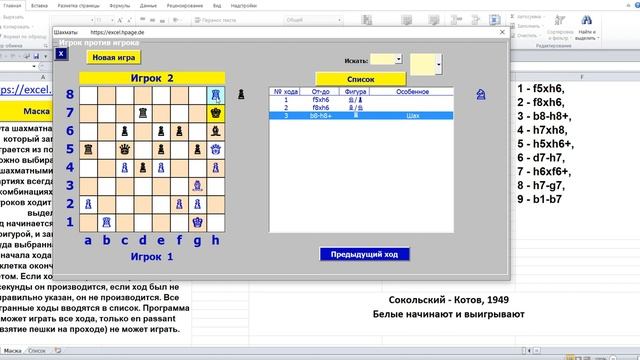Click the white pawn on h4
The height and width of the screenshot is (360, 640).
point(216,168)
